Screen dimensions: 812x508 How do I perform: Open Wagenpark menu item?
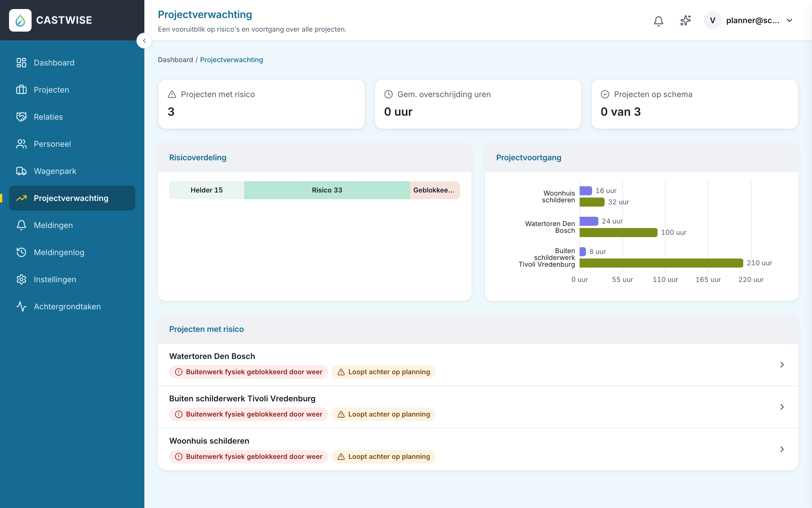(72, 171)
